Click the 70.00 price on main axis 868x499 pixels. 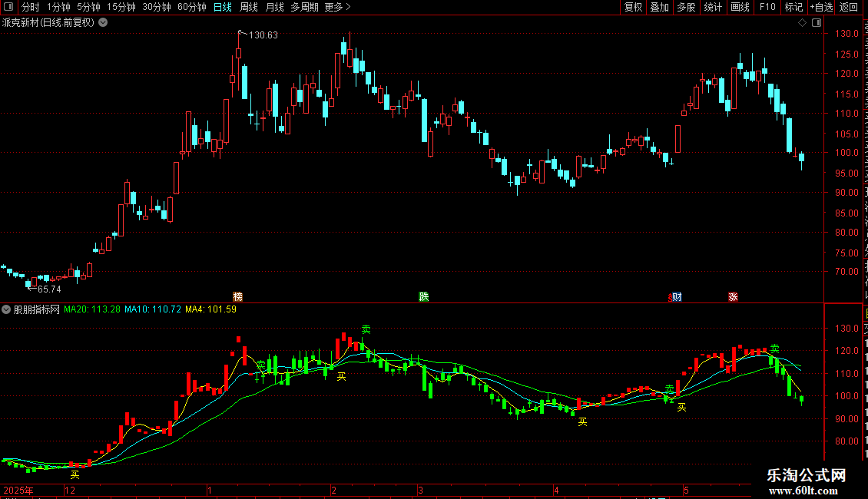click(x=847, y=272)
